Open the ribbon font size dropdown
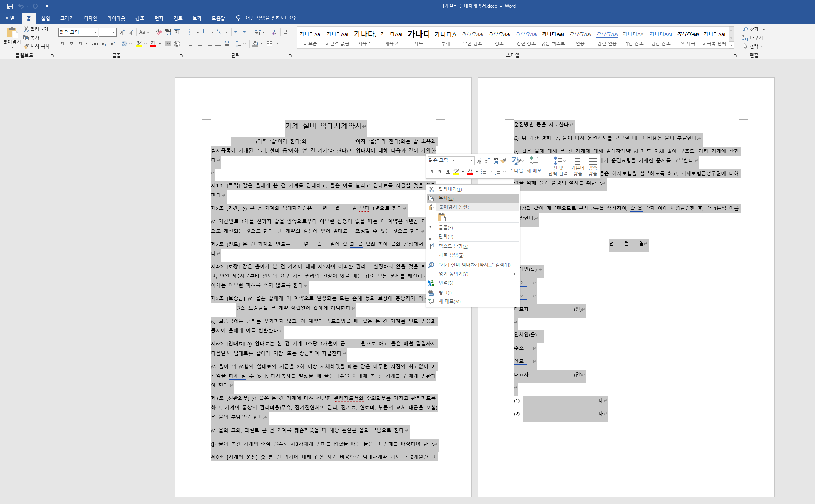Image resolution: width=815 pixels, height=504 pixels. (x=114, y=33)
